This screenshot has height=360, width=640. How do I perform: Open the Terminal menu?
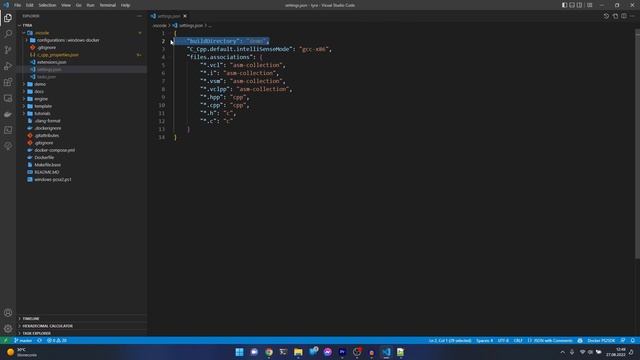[x=108, y=5]
